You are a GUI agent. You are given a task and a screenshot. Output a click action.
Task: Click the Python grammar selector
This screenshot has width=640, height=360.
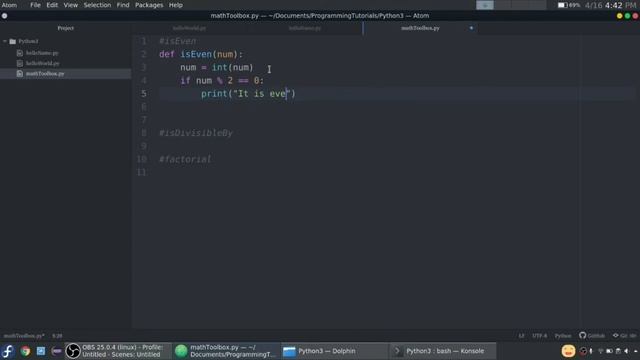point(563,336)
